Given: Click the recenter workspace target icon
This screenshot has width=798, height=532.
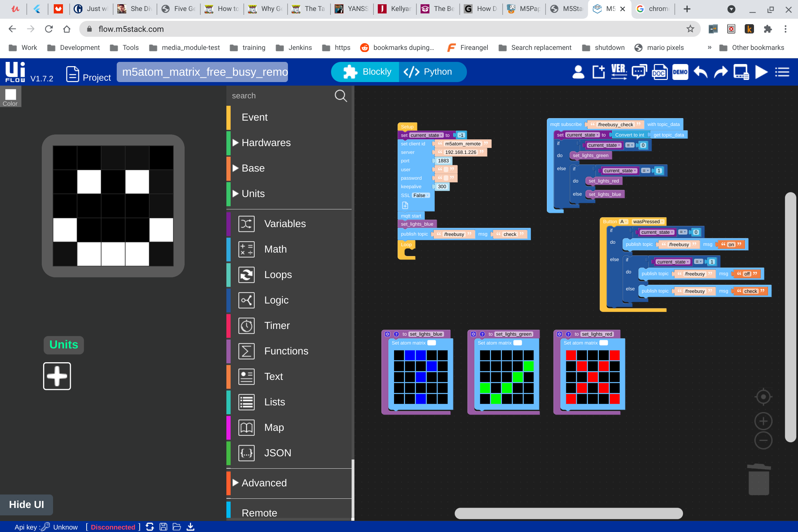Looking at the screenshot, I should pyautogui.click(x=763, y=397).
